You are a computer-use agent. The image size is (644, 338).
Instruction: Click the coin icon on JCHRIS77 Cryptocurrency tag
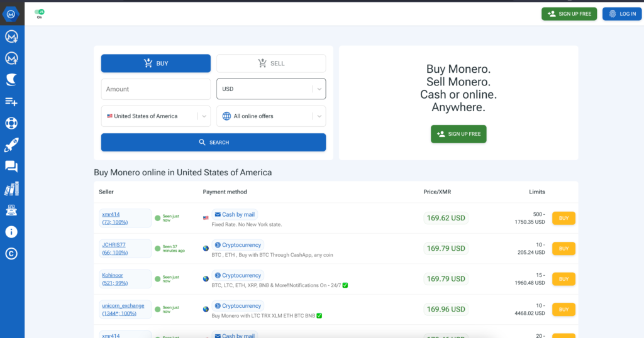coord(218,245)
